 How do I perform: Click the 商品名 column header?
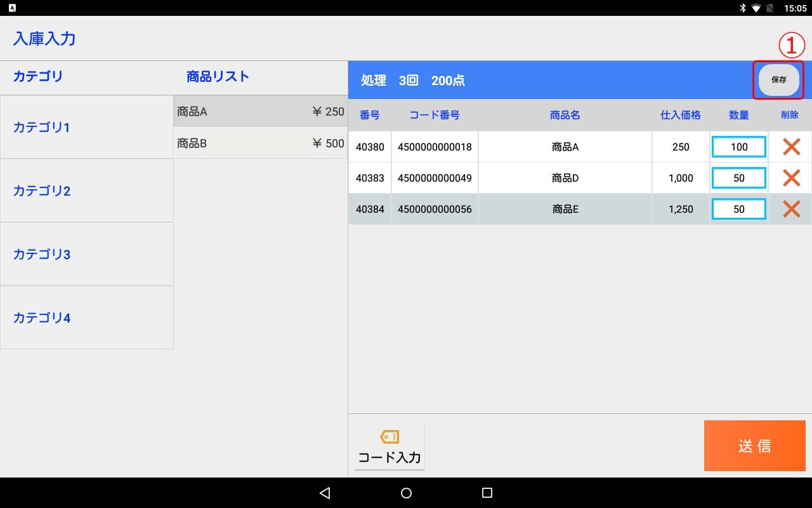click(x=565, y=115)
